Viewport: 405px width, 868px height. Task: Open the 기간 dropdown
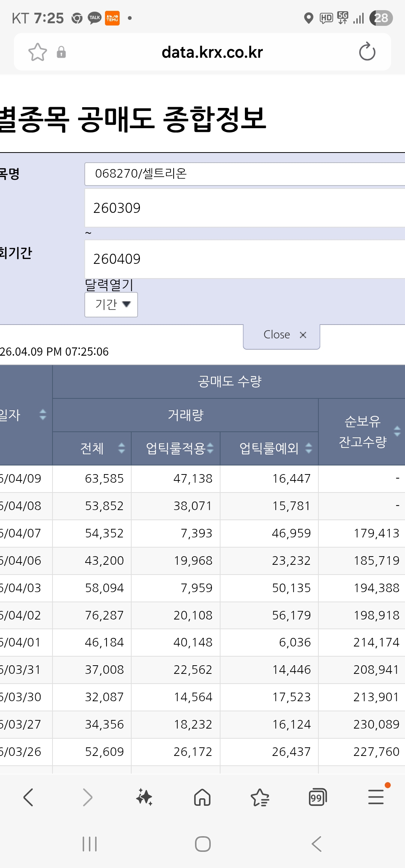111,304
